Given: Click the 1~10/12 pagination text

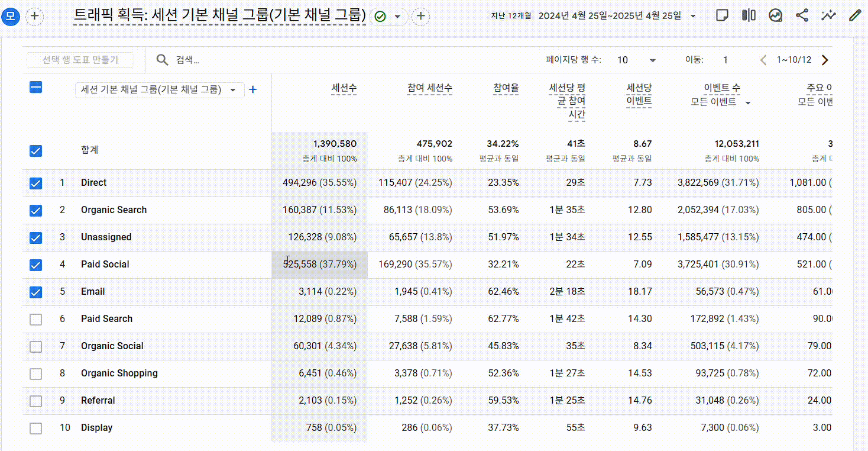Looking at the screenshot, I should (794, 60).
